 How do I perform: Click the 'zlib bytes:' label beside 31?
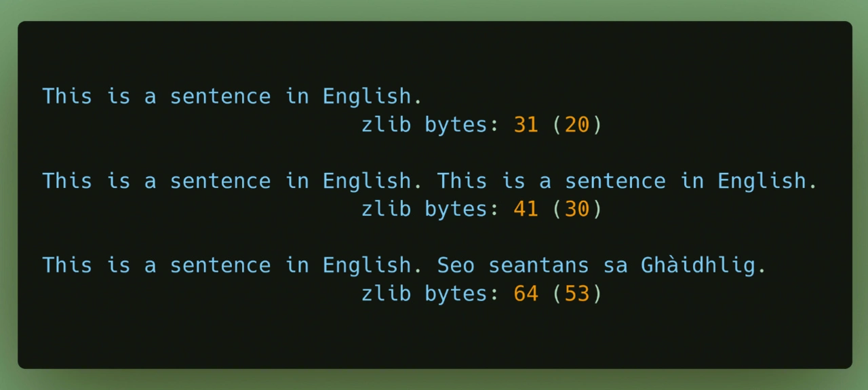click(x=431, y=125)
